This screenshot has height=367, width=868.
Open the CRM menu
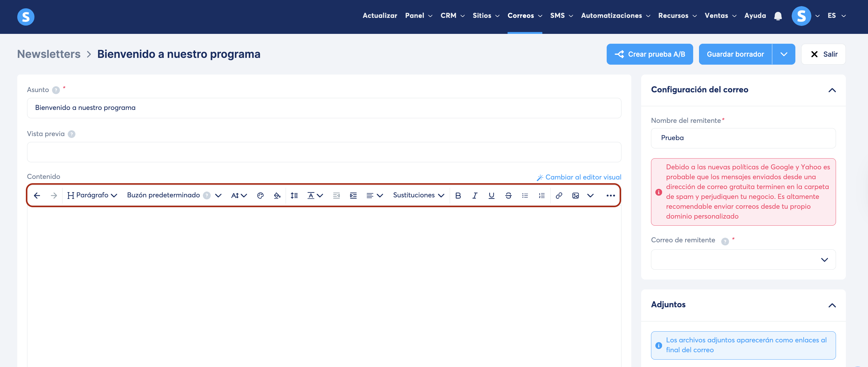click(452, 15)
